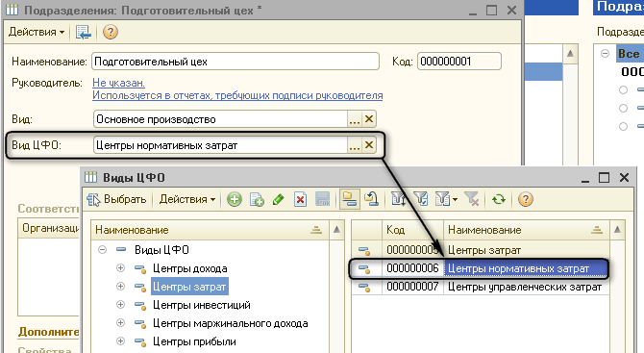Click the green pencil edit icon
Screen dimensions: 644x353
[x=279, y=200]
